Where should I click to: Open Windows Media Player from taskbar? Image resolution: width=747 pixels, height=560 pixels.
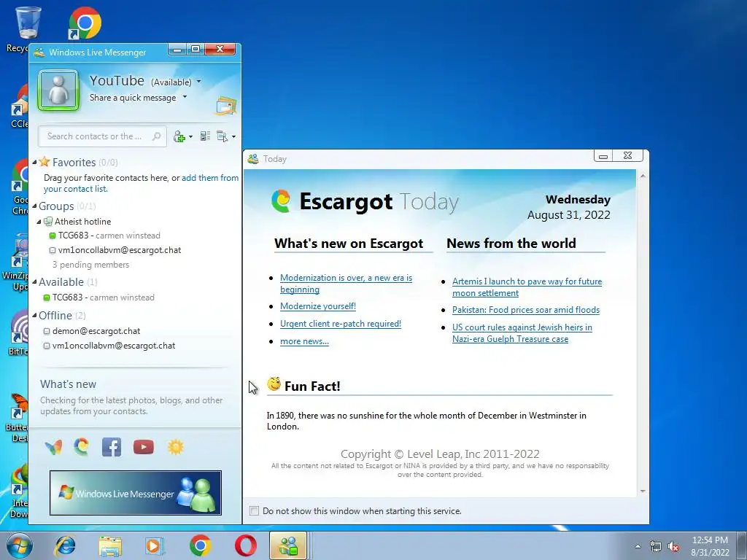tap(155, 545)
